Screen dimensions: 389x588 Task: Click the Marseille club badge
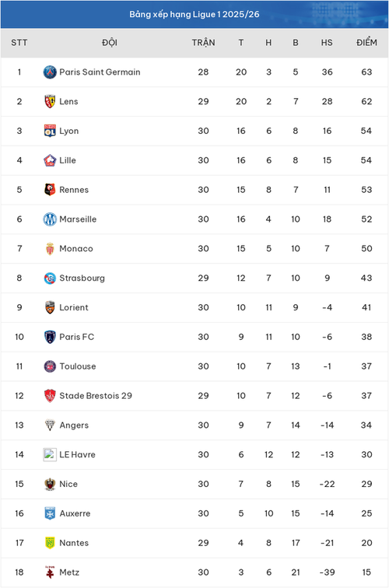point(50,219)
